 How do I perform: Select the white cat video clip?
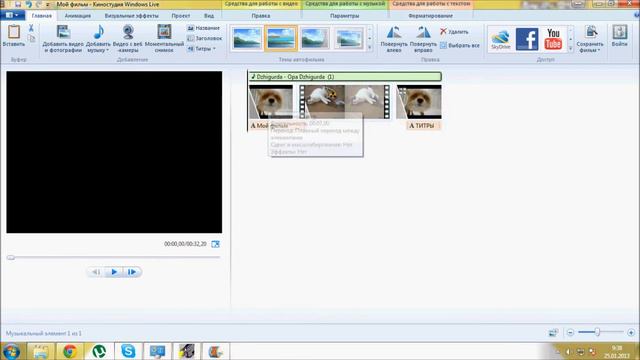(344, 102)
